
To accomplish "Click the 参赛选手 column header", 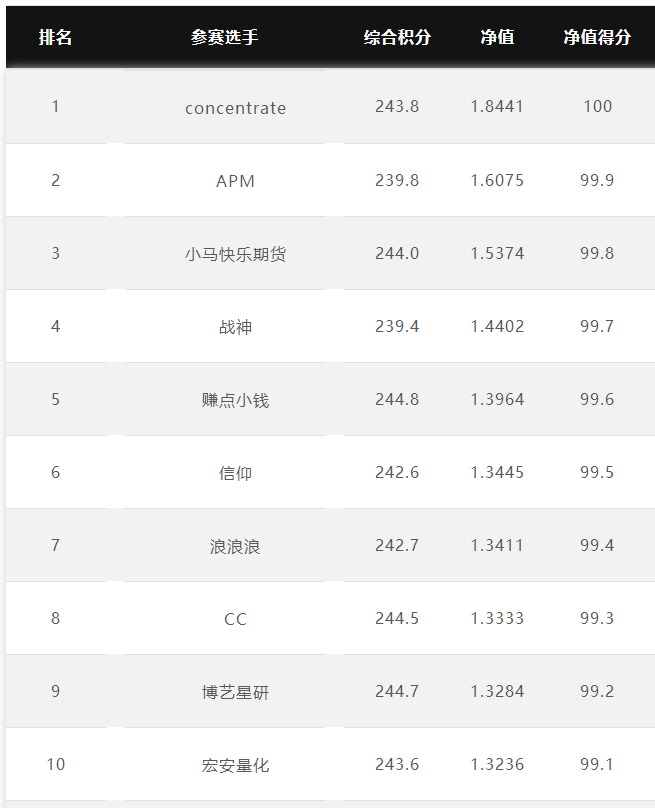I will [x=225, y=37].
